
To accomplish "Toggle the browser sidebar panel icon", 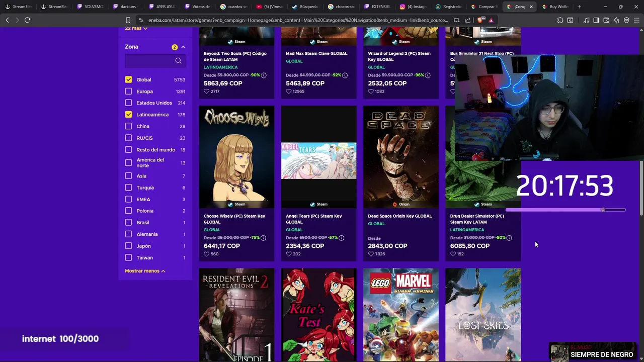I will [596, 20].
